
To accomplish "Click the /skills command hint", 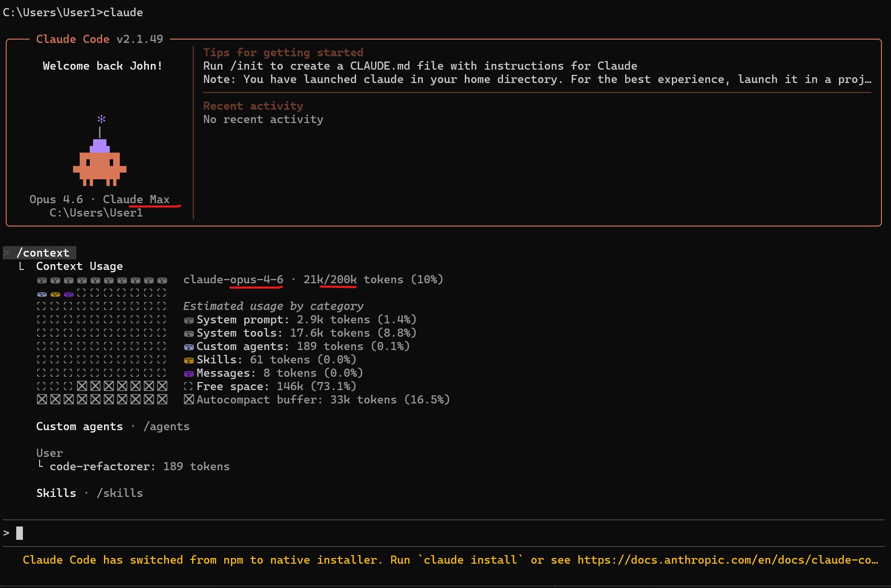I will tap(120, 493).
